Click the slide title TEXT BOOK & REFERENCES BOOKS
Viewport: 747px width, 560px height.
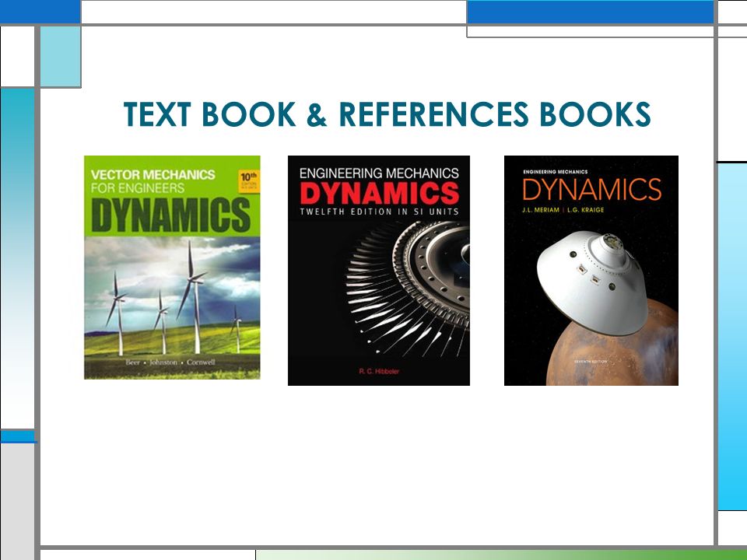(x=387, y=114)
